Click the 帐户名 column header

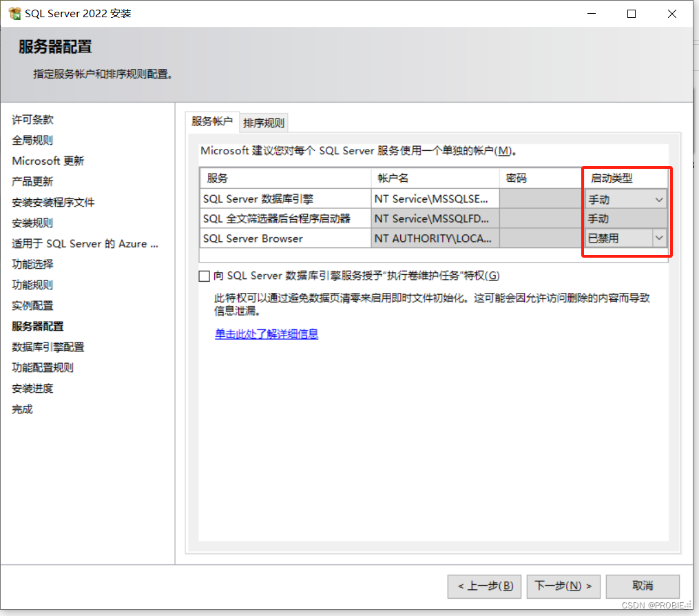point(435,178)
